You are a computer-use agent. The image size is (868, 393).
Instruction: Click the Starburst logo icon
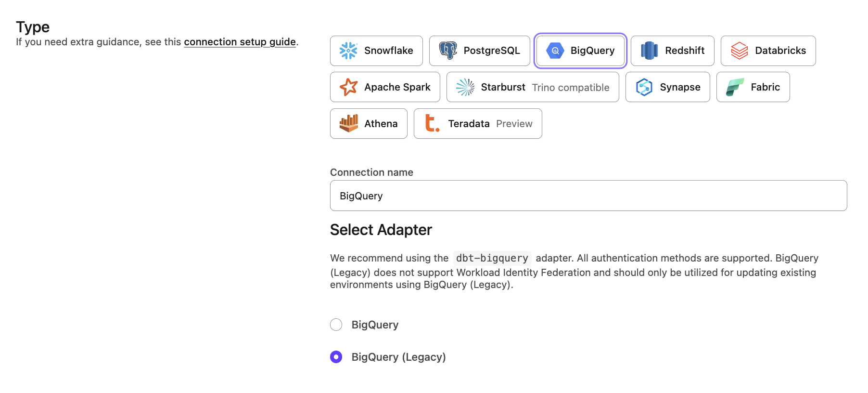pyautogui.click(x=466, y=87)
